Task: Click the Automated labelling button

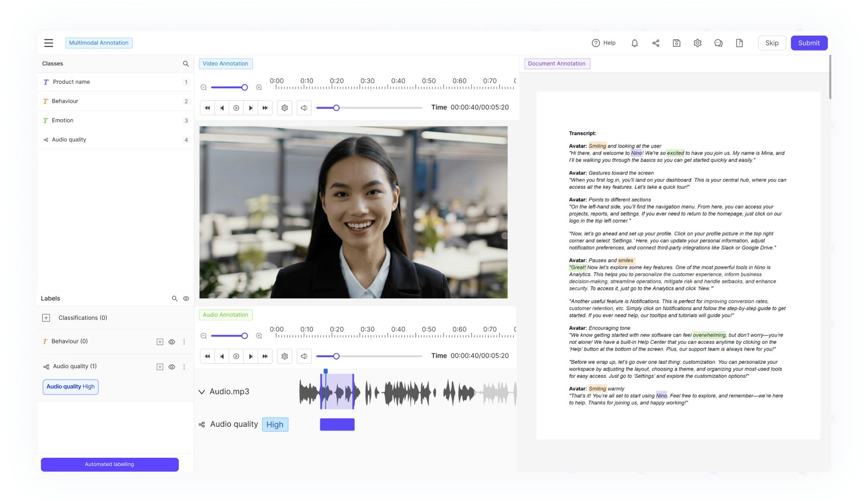Action: point(110,464)
